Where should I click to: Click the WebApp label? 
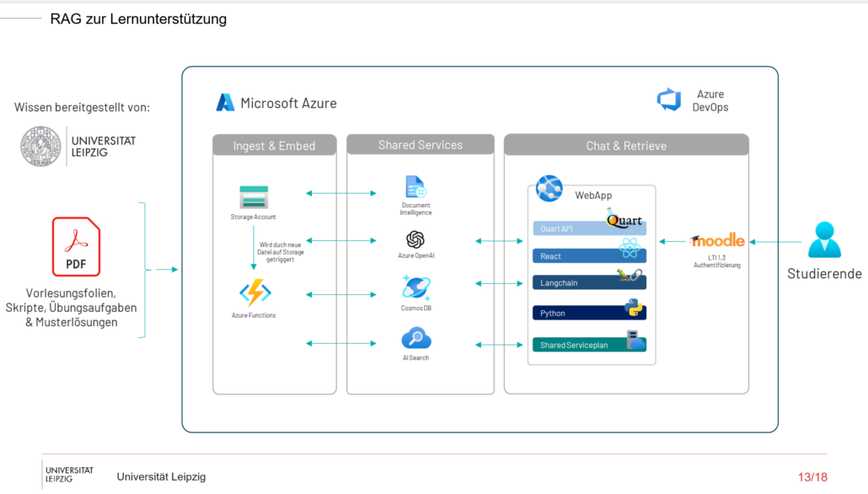tap(593, 195)
